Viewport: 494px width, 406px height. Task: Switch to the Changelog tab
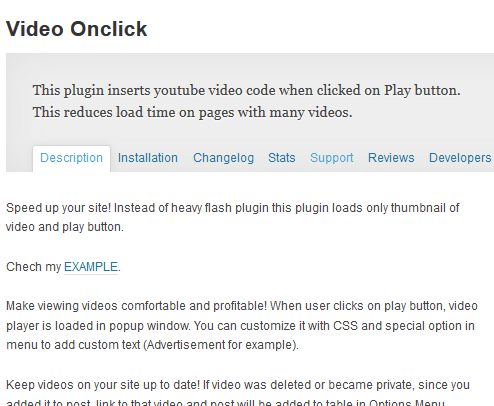223,158
